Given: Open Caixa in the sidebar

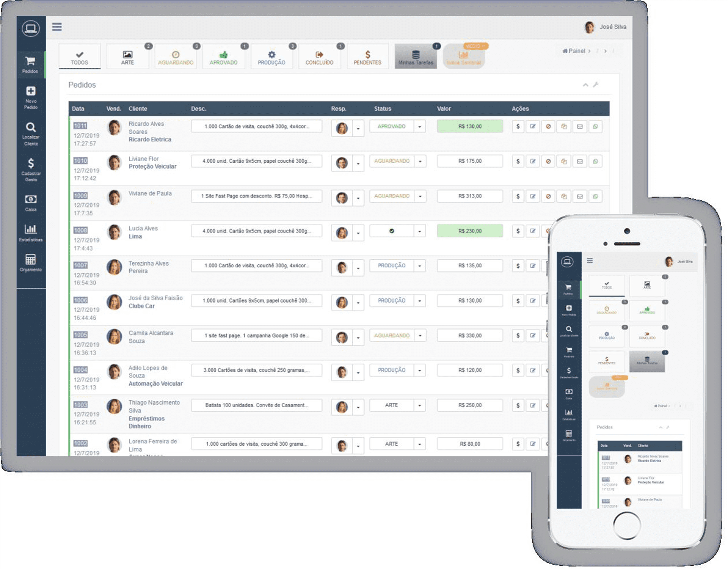Looking at the screenshot, I should click(x=31, y=203).
